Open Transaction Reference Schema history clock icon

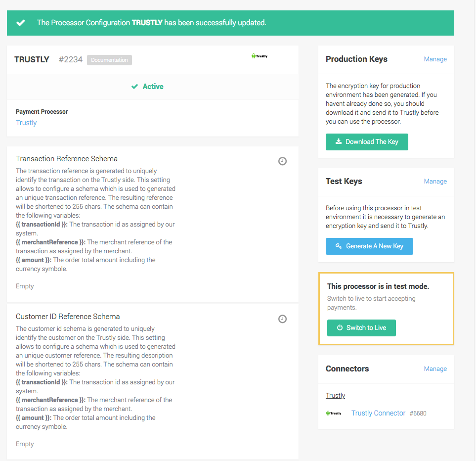[282, 161]
